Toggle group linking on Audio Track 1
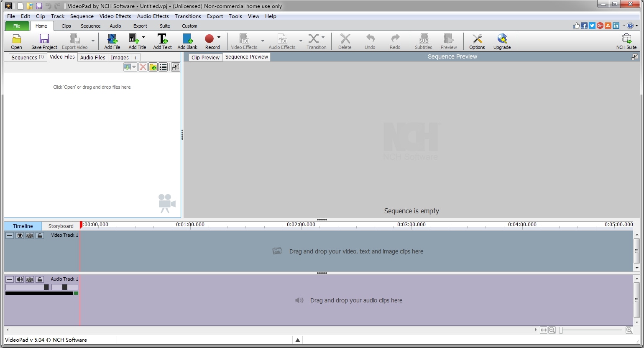Viewport: 644px width, 348px height. coord(30,279)
